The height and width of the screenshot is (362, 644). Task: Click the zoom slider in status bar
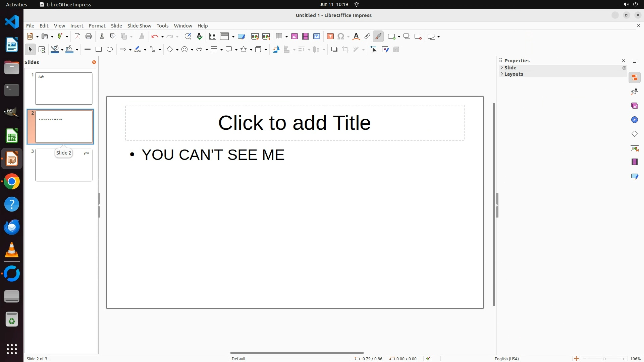coord(604,359)
